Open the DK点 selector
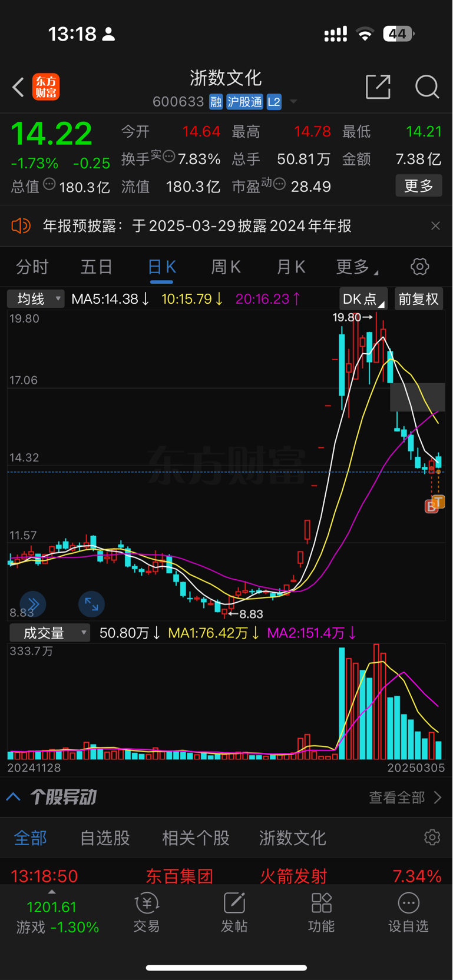 pos(363,299)
